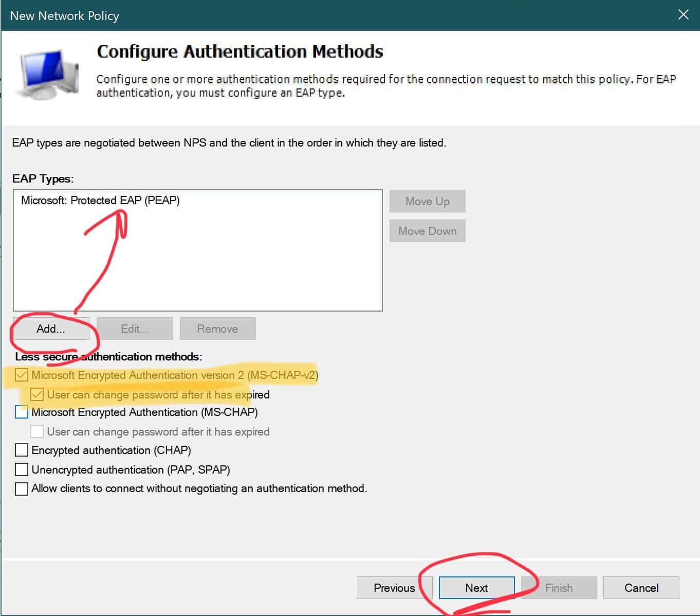Go back with the Previous button
The width and height of the screenshot is (700, 616).
click(394, 588)
